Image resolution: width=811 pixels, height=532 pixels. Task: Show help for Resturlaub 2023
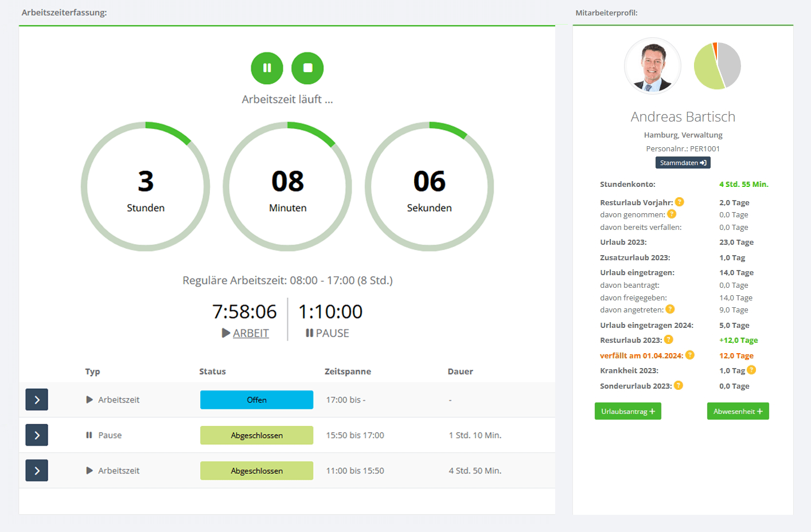coord(669,339)
